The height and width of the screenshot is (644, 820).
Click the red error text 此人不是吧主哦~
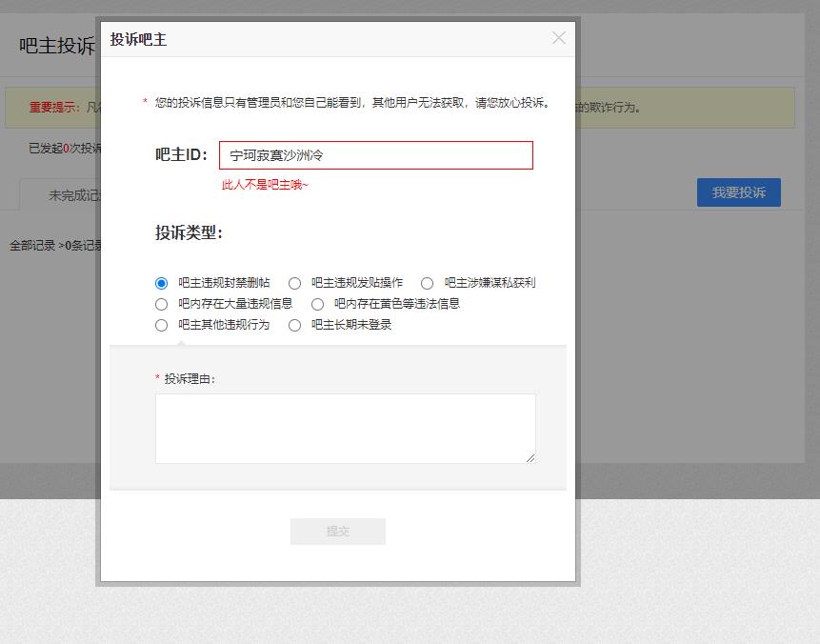tap(265, 185)
